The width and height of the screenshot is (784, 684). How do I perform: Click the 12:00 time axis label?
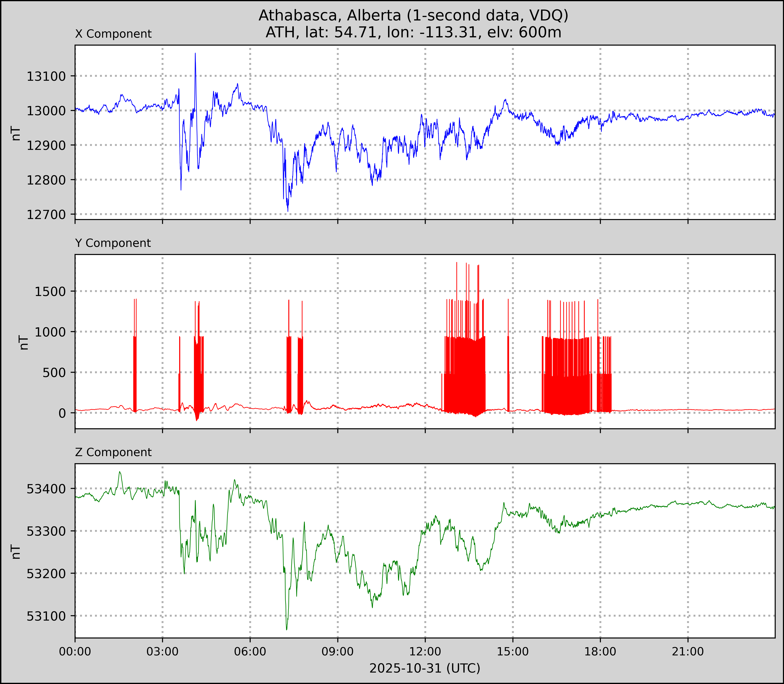coord(425,652)
